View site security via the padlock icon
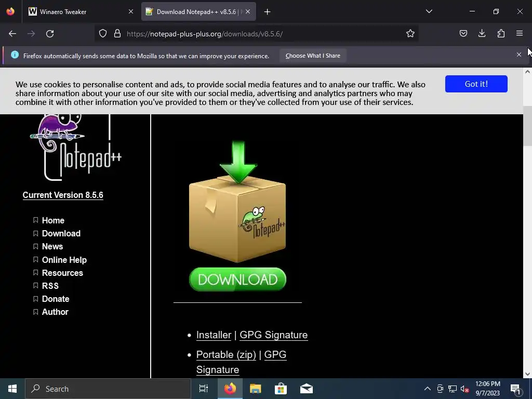The image size is (532, 399). pos(117,34)
